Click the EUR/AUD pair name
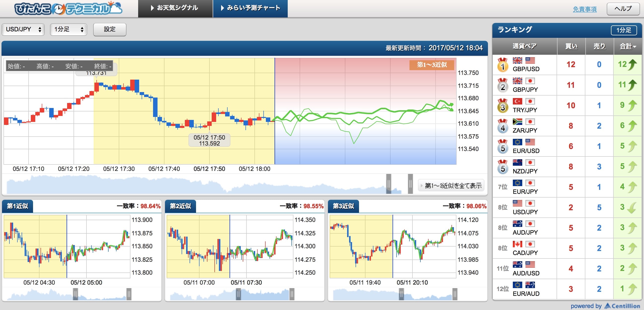This screenshot has height=310, width=644. point(526,294)
